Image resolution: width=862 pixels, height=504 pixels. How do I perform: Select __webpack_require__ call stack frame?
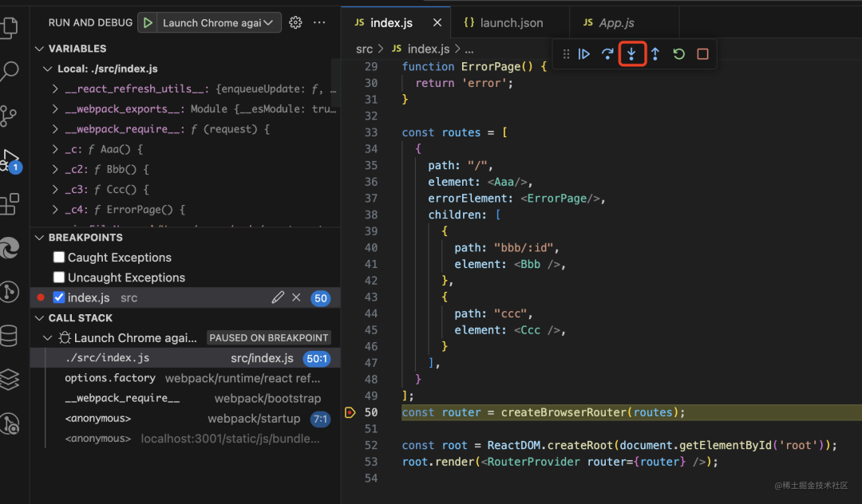click(x=186, y=398)
